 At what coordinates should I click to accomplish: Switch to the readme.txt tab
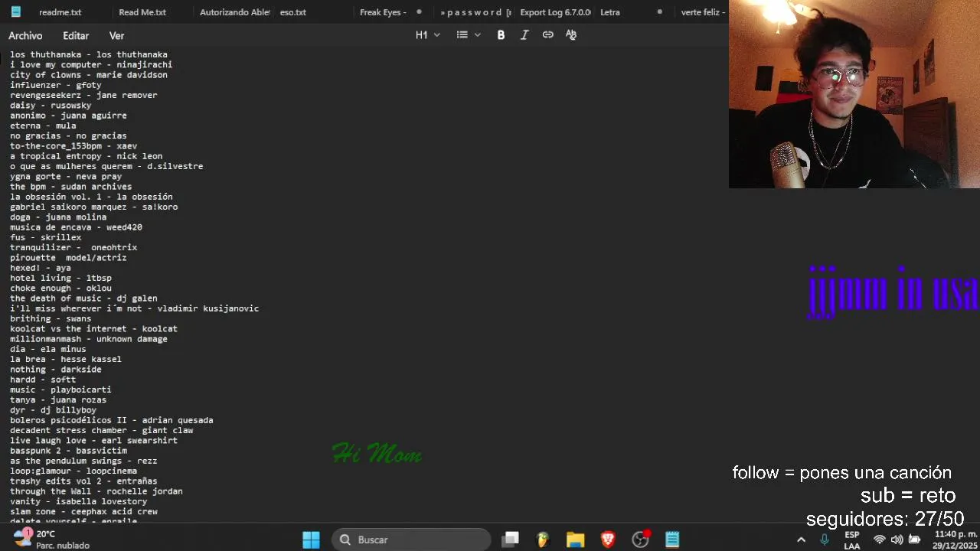click(60, 12)
